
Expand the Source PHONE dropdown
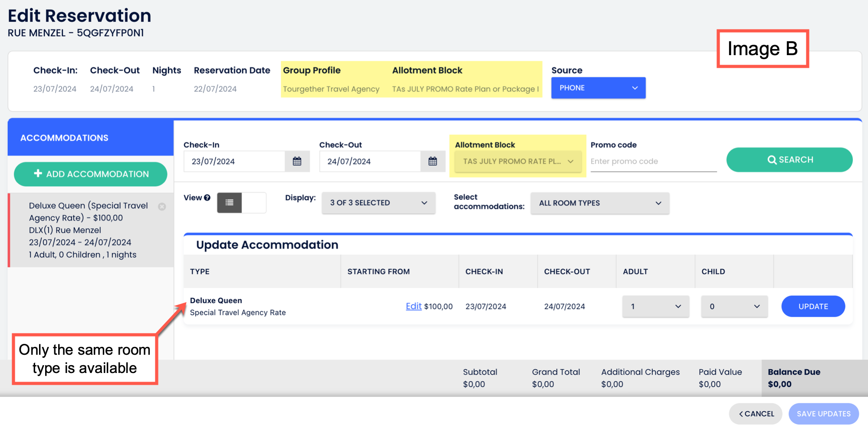598,88
